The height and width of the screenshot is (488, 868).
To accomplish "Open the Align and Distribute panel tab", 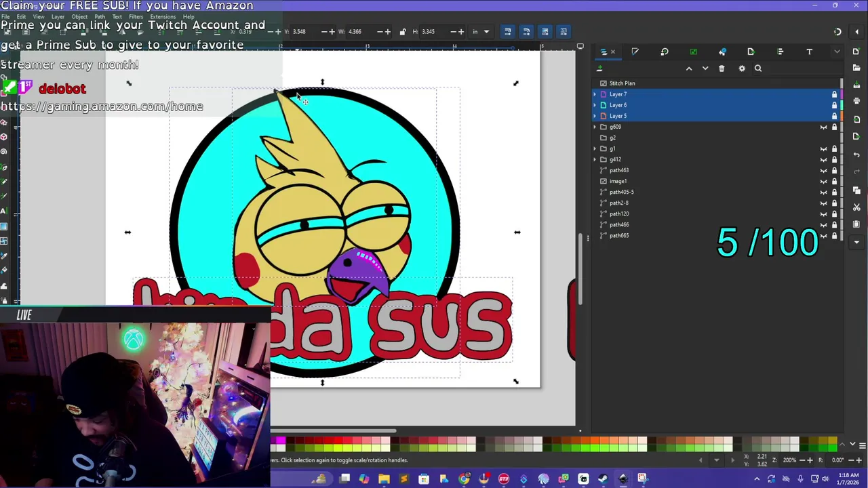I will 780,52.
